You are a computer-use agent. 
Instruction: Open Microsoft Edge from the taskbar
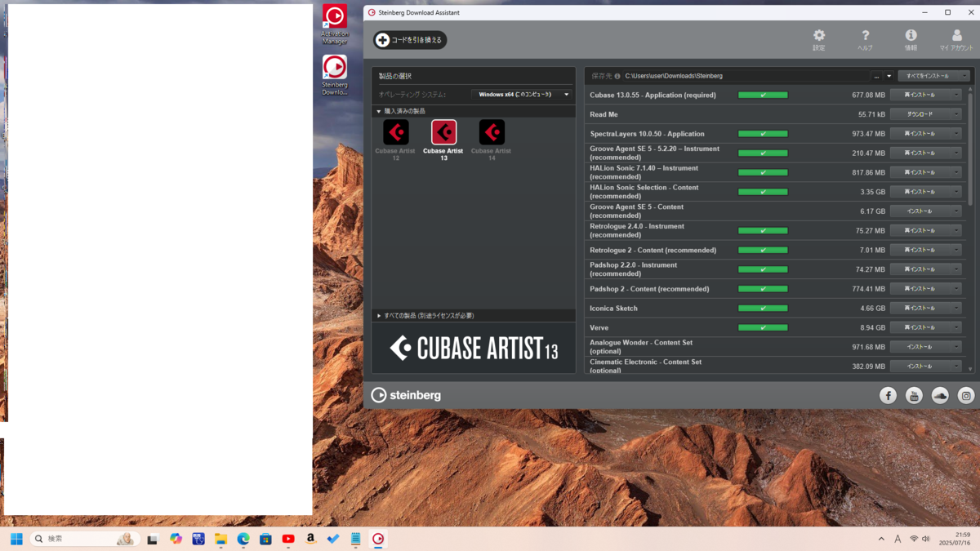tap(243, 539)
